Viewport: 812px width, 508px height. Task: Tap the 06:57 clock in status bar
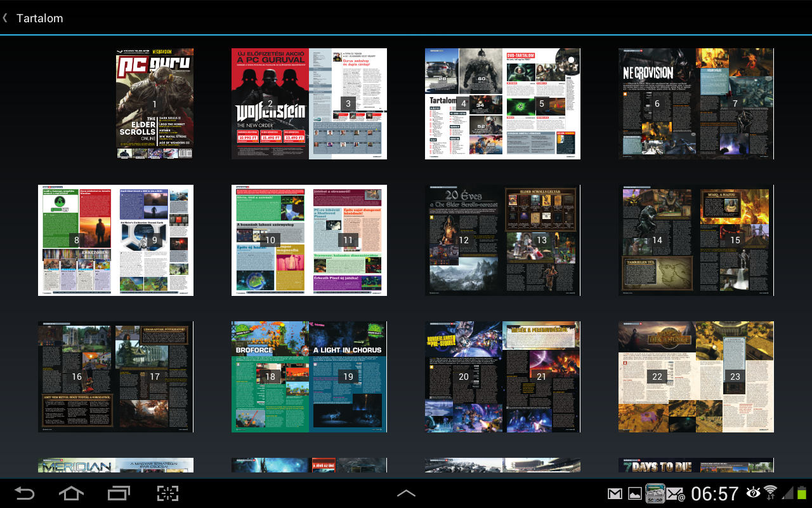click(715, 493)
